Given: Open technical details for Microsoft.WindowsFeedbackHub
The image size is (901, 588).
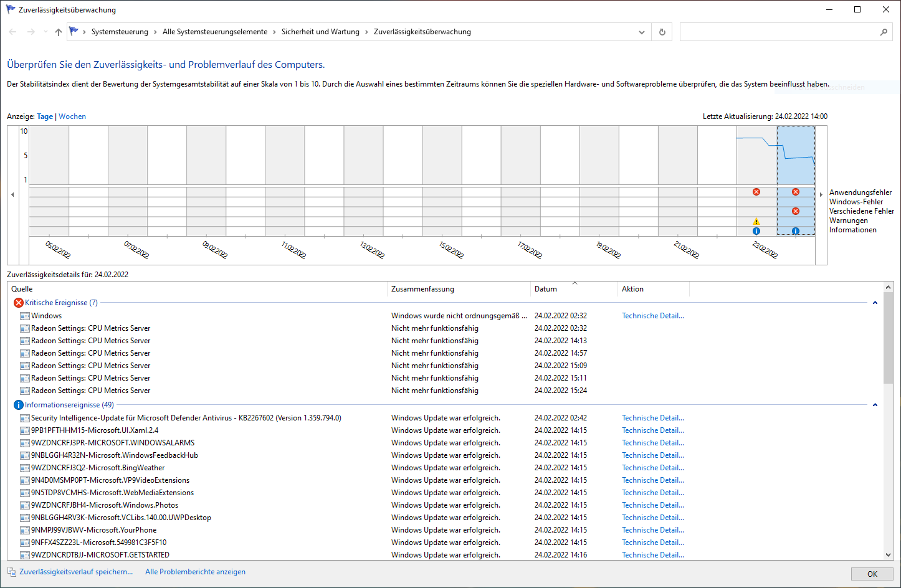Looking at the screenshot, I should tap(653, 455).
